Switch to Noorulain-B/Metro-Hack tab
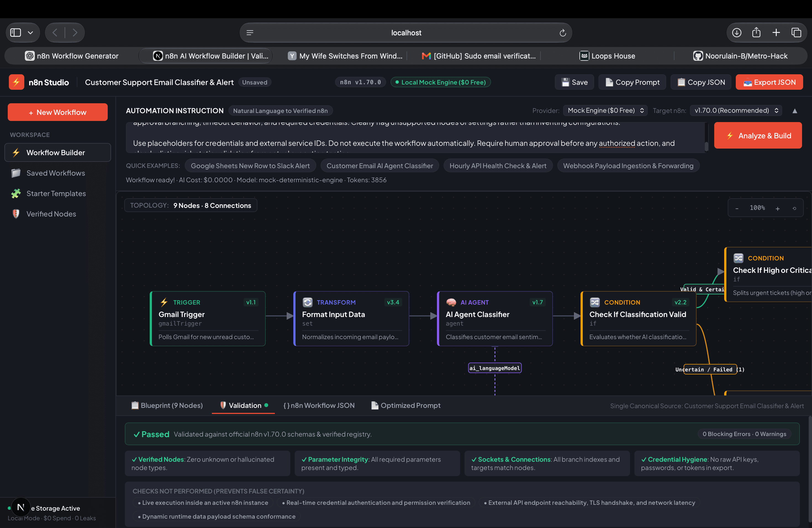 click(x=740, y=56)
